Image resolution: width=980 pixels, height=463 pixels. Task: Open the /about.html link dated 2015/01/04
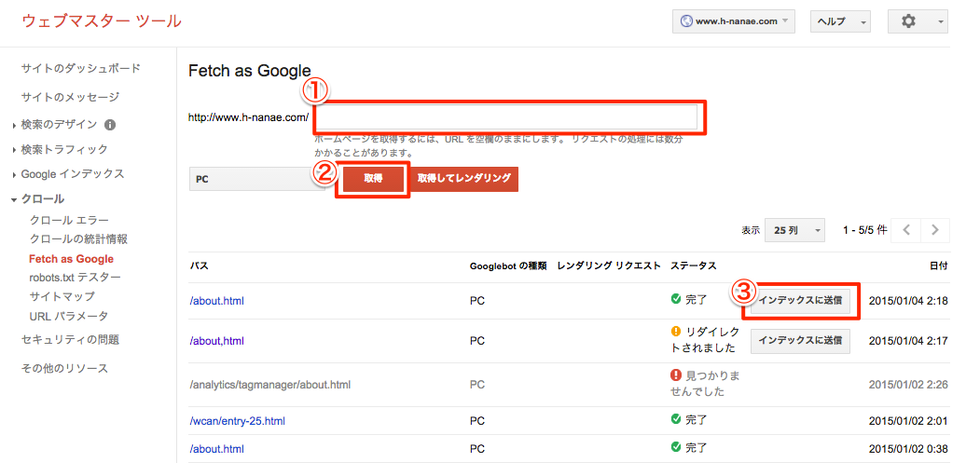pos(217,301)
